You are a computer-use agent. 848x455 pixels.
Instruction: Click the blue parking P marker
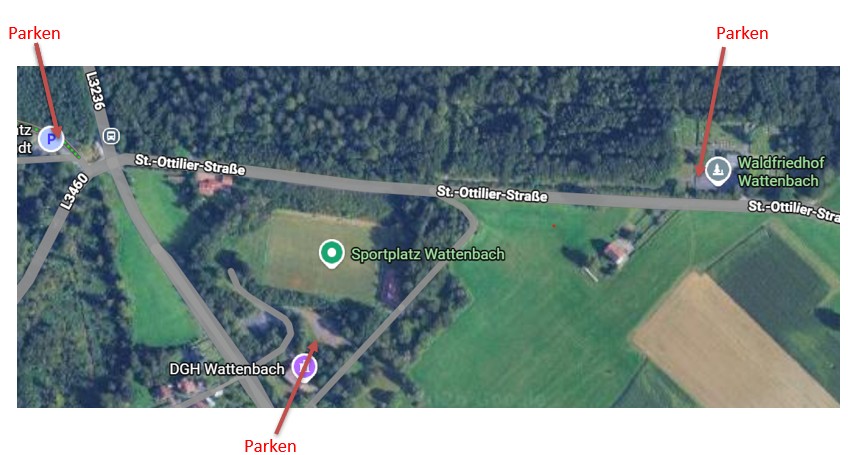pos(51,140)
